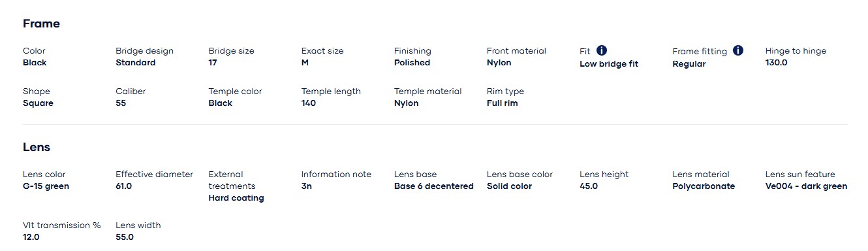
Task: Click the Vlt transmission % label
Action: point(62,226)
